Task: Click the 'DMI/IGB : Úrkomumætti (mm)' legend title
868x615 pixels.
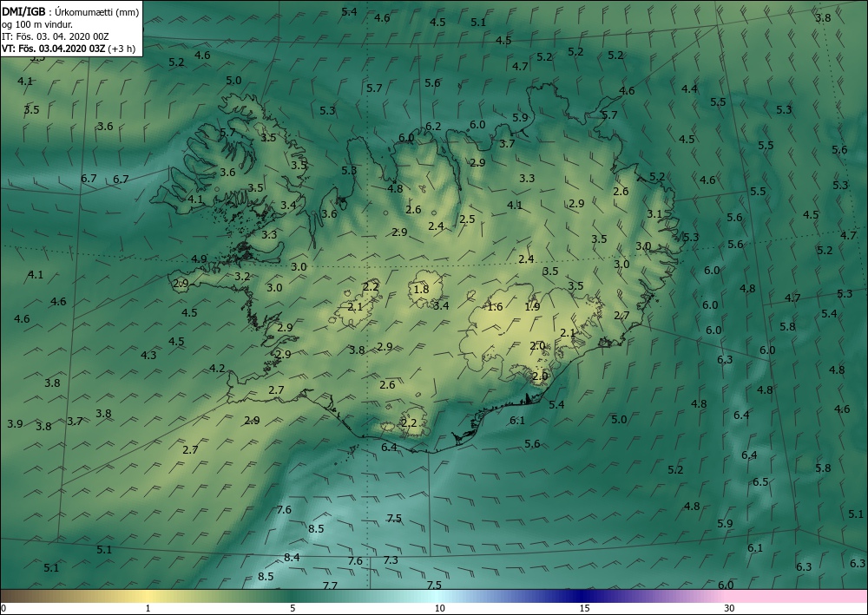Action: [69, 11]
